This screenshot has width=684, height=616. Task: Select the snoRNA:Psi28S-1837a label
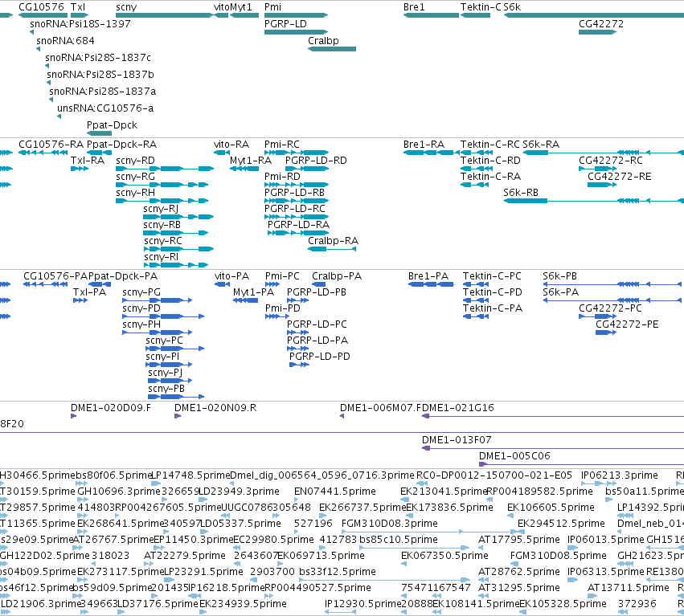[x=103, y=92]
